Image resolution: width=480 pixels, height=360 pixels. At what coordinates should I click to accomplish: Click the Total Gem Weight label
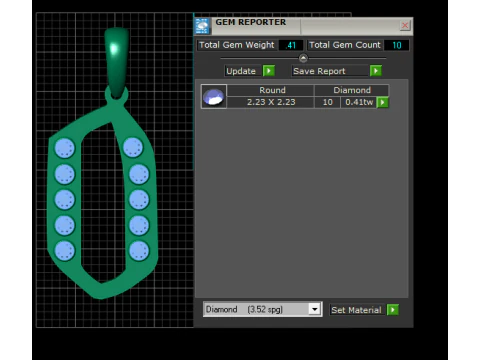click(x=237, y=45)
